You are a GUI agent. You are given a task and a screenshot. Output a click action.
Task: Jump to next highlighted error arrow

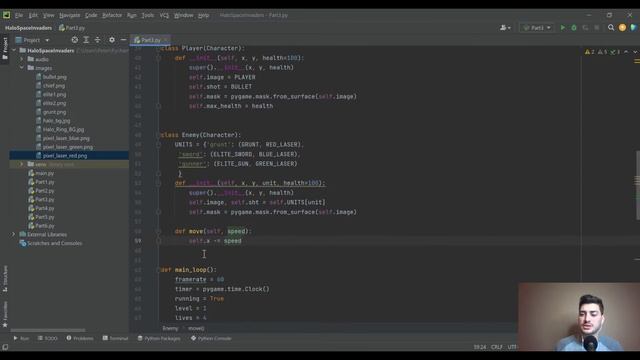click(635, 52)
